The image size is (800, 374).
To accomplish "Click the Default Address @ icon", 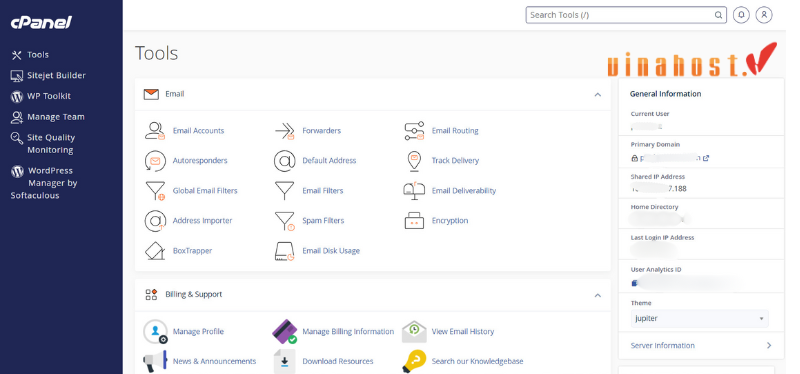I will tap(285, 161).
